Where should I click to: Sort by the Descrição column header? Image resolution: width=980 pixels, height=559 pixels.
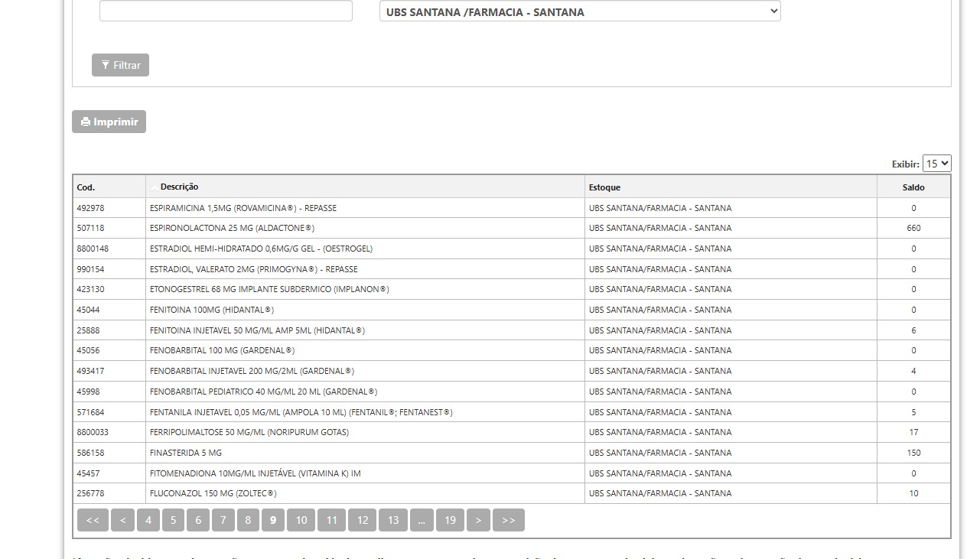(179, 187)
